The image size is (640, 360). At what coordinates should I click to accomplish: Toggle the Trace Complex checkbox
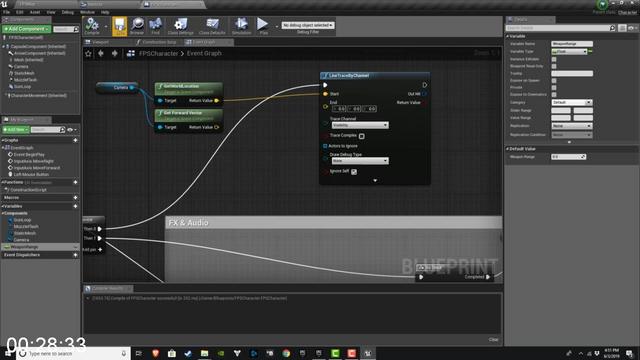pyautogui.click(x=362, y=136)
